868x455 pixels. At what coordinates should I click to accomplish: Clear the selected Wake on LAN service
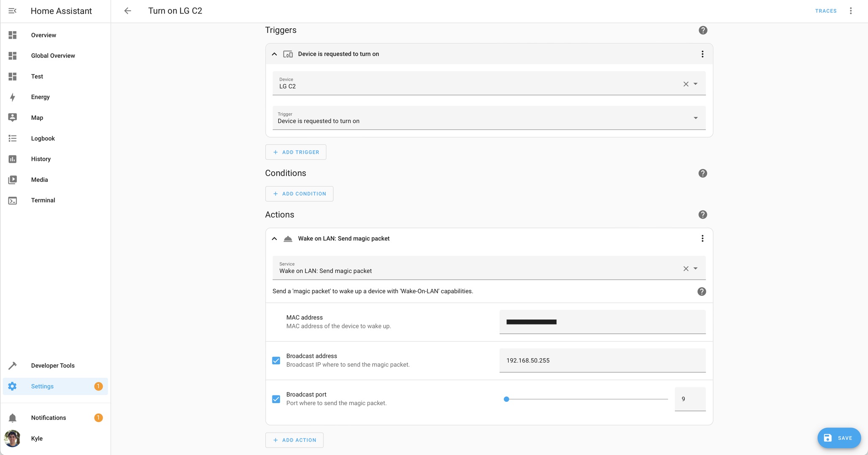tap(686, 268)
